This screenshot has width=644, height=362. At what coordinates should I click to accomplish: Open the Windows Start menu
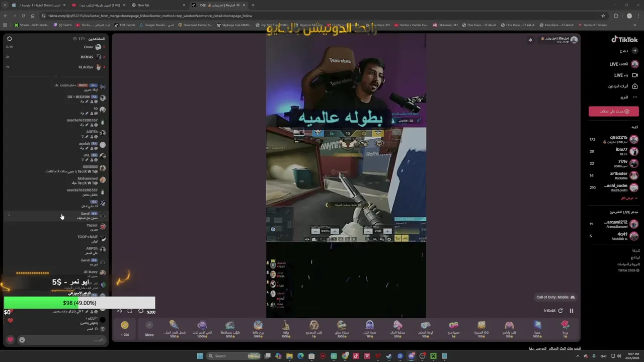tap(200, 356)
